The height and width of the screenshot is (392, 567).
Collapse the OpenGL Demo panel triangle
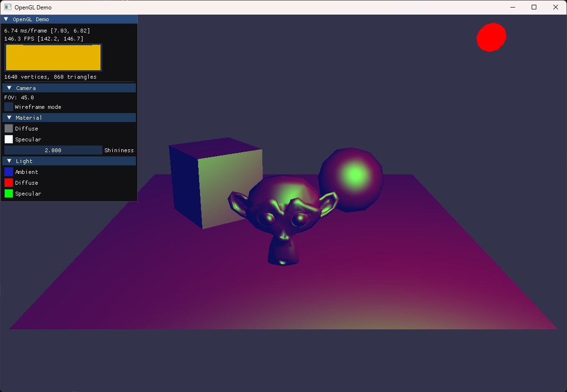coord(6,19)
